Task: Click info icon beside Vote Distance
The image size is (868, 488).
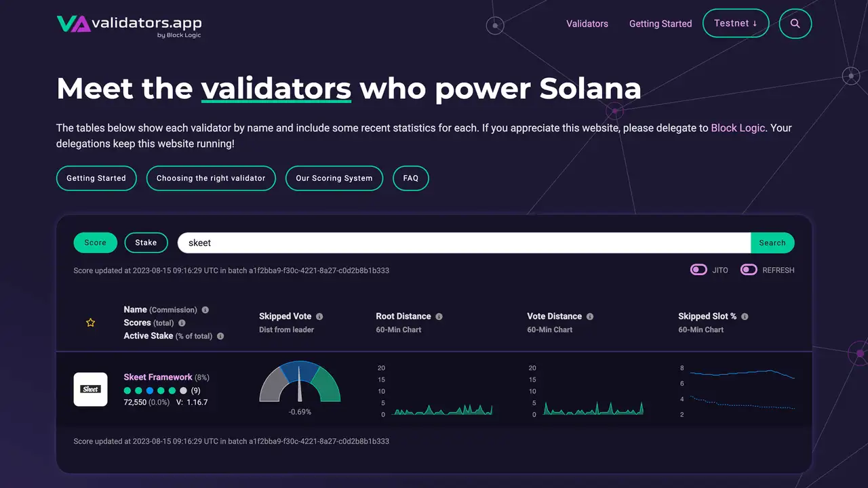Action: (590, 317)
